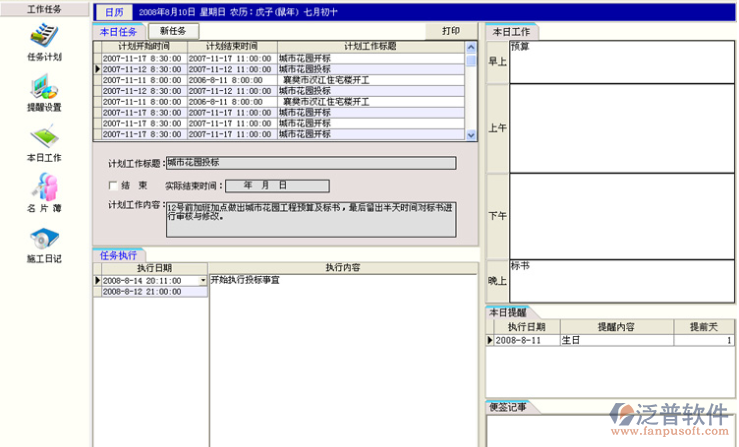This screenshot has width=739, height=447.
Task: Click the 计划工作标题 text field
Action: pyautogui.click(x=310, y=162)
